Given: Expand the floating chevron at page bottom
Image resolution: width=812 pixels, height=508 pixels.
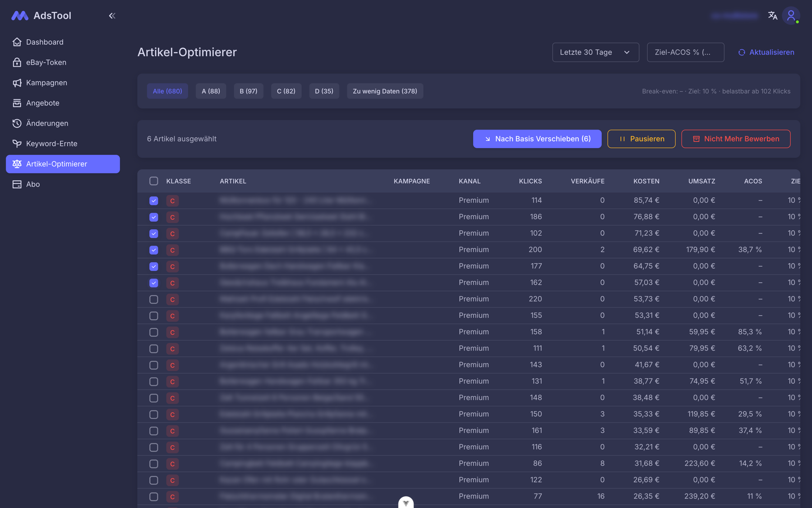Looking at the screenshot, I should coord(406,503).
